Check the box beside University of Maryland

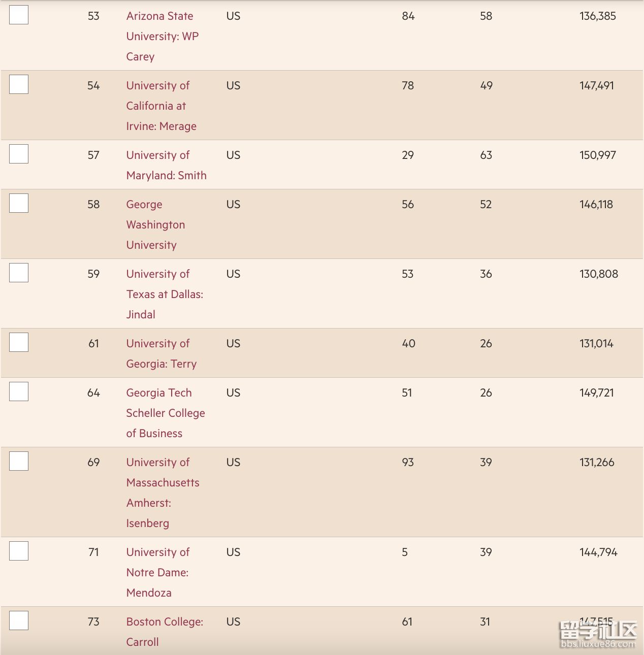point(19,154)
